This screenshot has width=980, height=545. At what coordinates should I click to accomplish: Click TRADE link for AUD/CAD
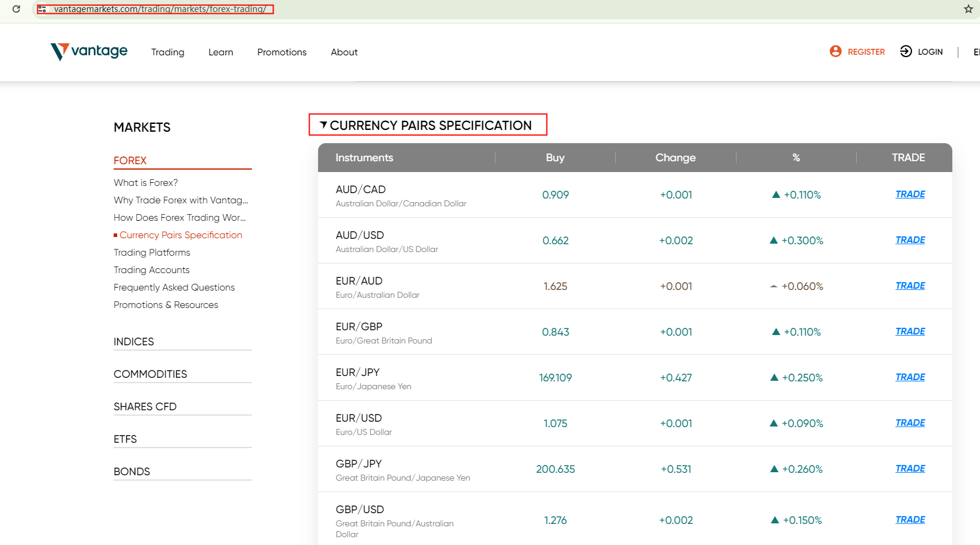point(910,194)
